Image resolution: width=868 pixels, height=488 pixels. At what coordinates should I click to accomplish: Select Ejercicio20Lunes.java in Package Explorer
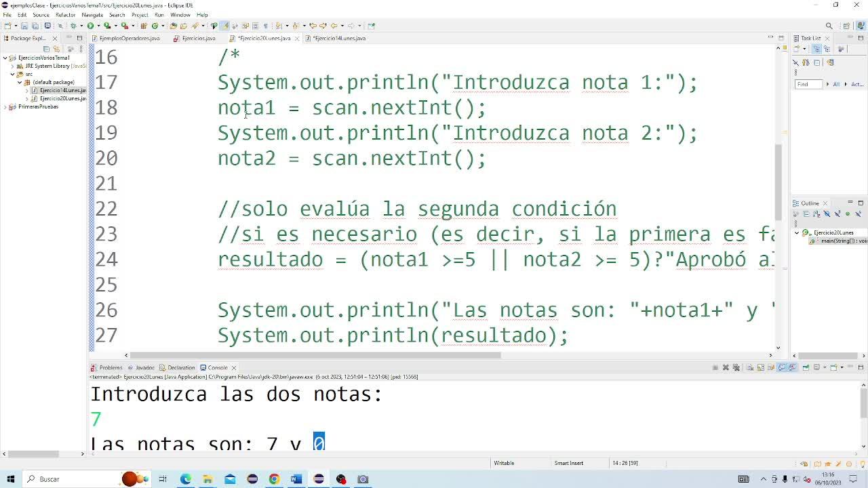click(x=59, y=98)
